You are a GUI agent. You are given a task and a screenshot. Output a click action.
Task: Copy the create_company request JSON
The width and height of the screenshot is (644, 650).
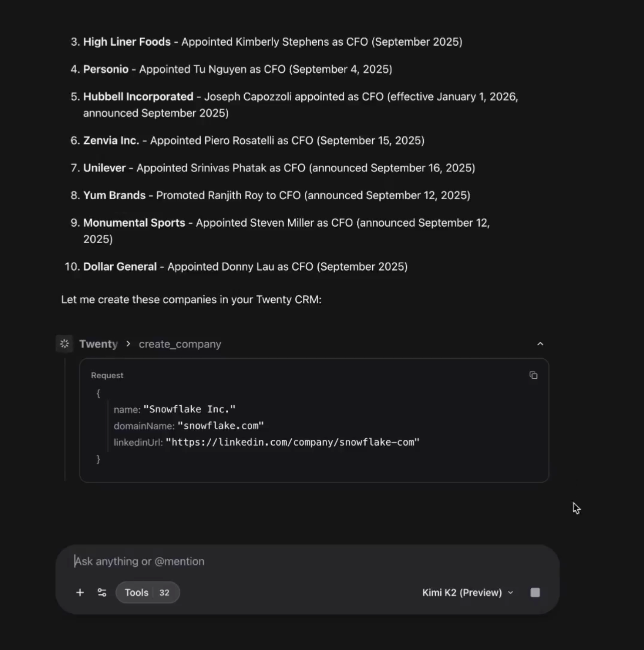533,375
